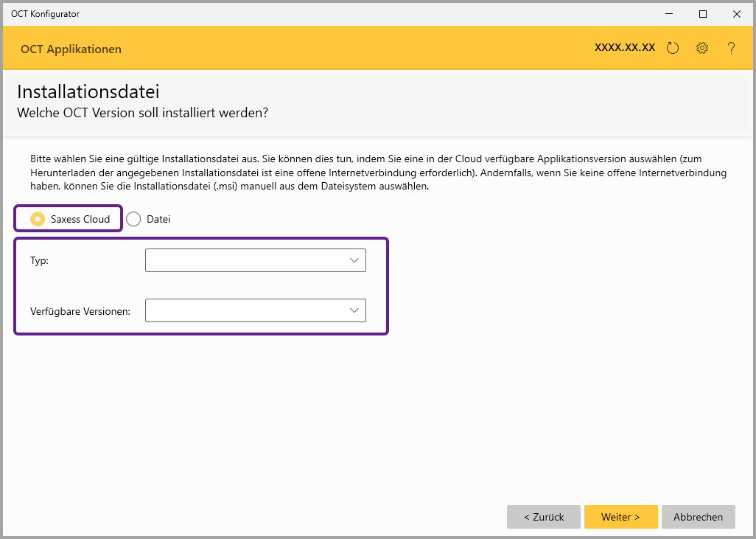Minimize the OCT Konfigurator window

669,13
